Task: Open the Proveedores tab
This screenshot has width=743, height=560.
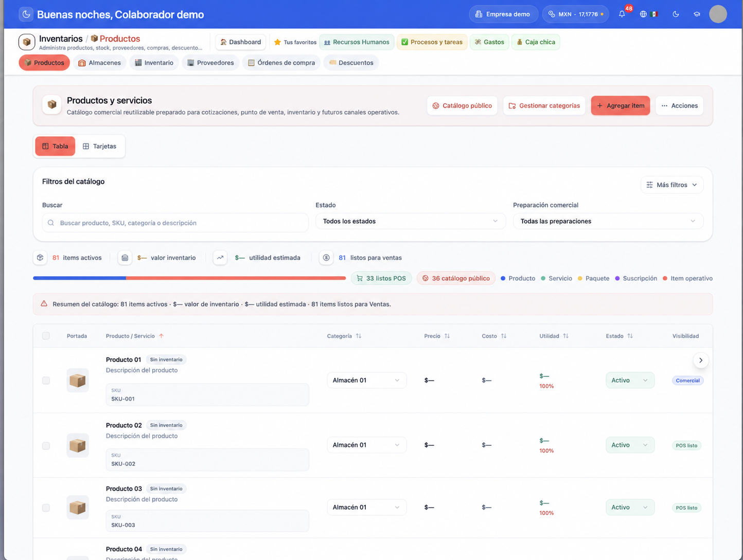Action: point(210,63)
